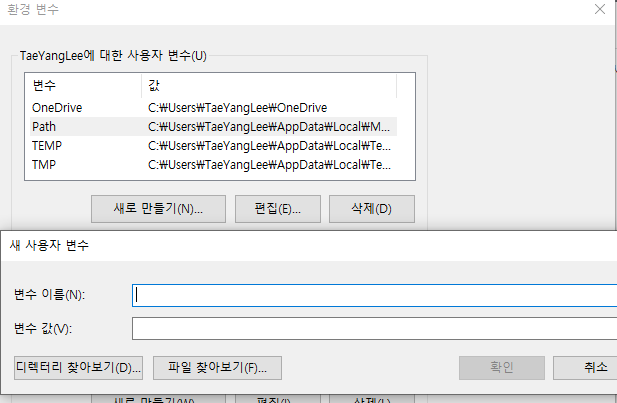Focus the 변수 이름(N) input field
Image resolution: width=617 pixels, height=403 pixels.
[x=375, y=295]
